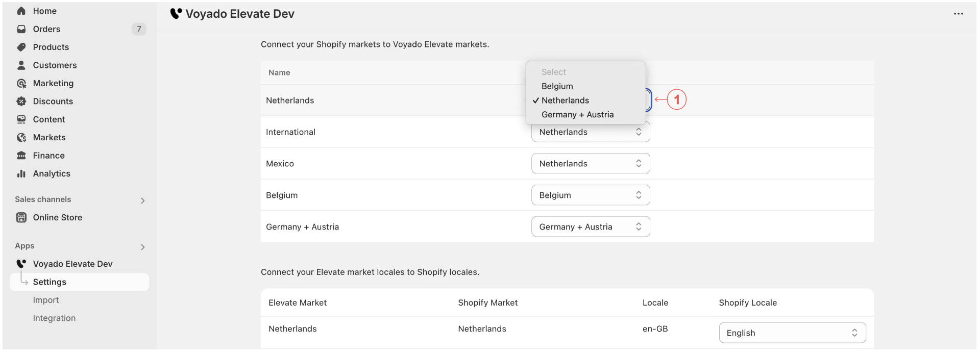Go to the Import page

[46, 300]
